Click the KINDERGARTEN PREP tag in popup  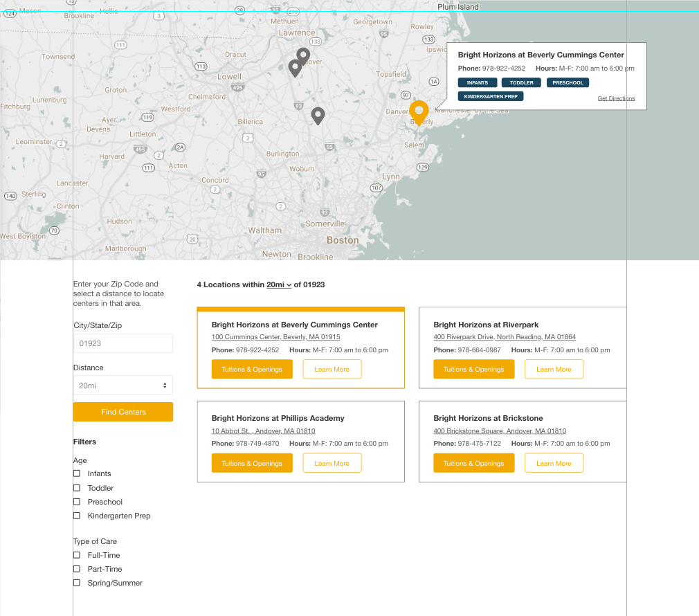click(491, 96)
